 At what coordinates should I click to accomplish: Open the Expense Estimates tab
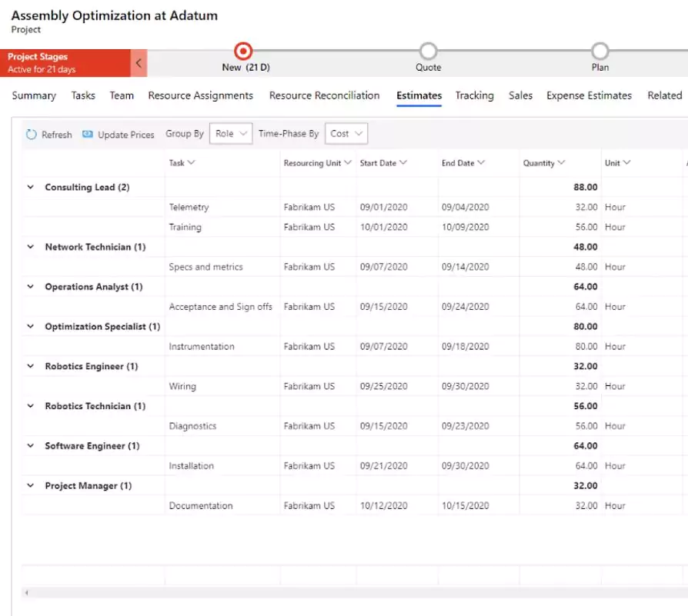point(589,95)
